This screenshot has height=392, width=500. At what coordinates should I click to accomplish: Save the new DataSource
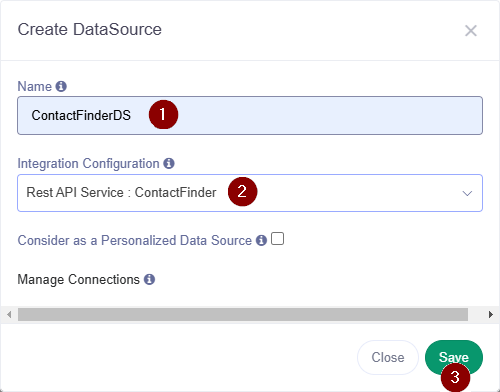pos(454,357)
